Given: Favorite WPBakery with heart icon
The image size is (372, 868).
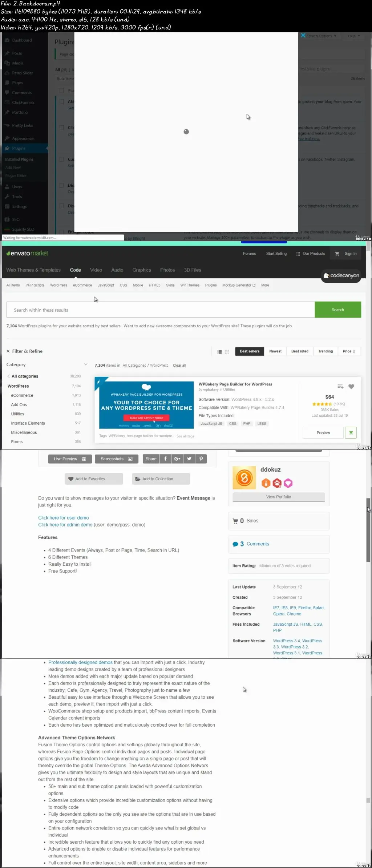Looking at the screenshot, I should [x=351, y=387].
